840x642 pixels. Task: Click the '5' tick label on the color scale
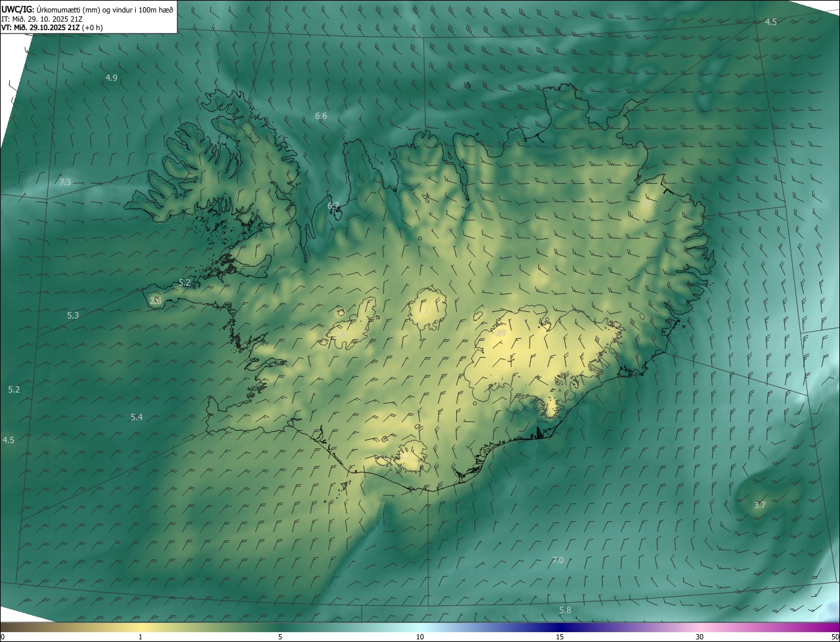coord(280,637)
